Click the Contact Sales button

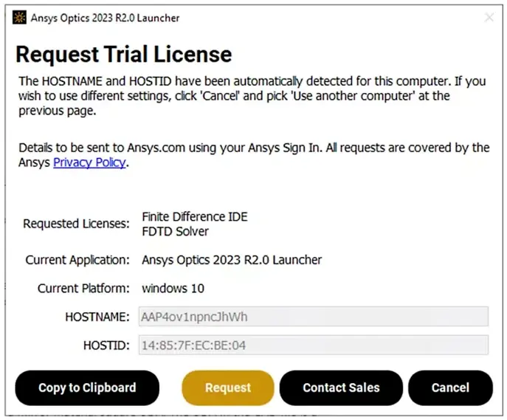[341, 388]
